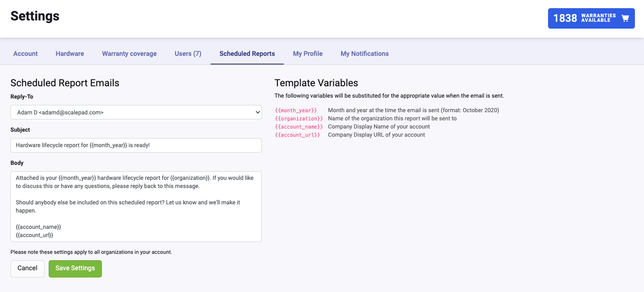Click the Body field label
644x292 pixels.
(x=17, y=163)
